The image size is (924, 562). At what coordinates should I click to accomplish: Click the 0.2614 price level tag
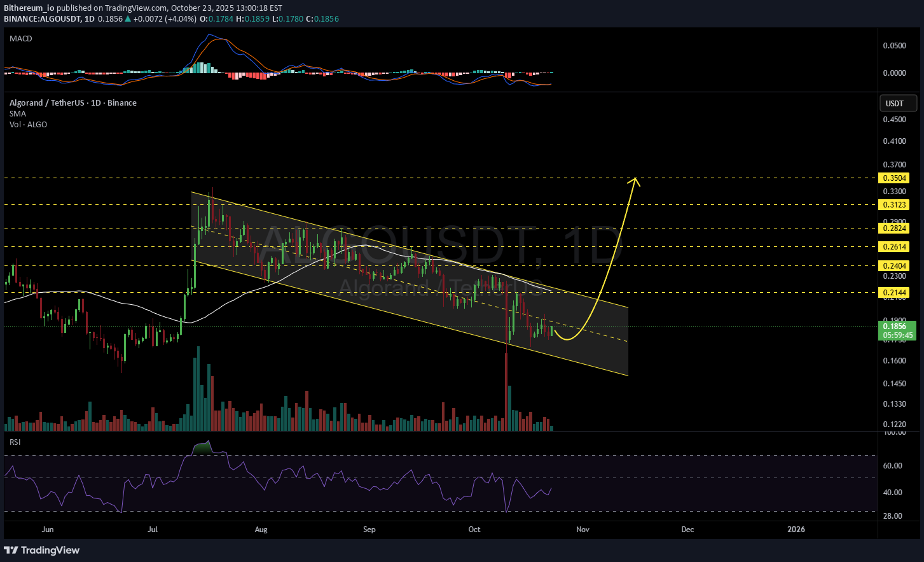(894, 247)
